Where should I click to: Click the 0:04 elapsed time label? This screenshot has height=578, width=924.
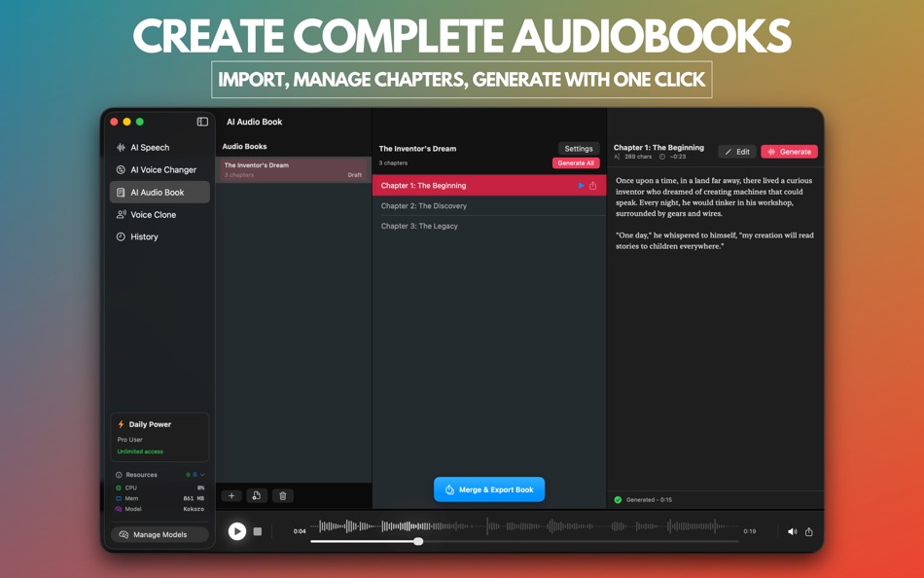pyautogui.click(x=300, y=531)
